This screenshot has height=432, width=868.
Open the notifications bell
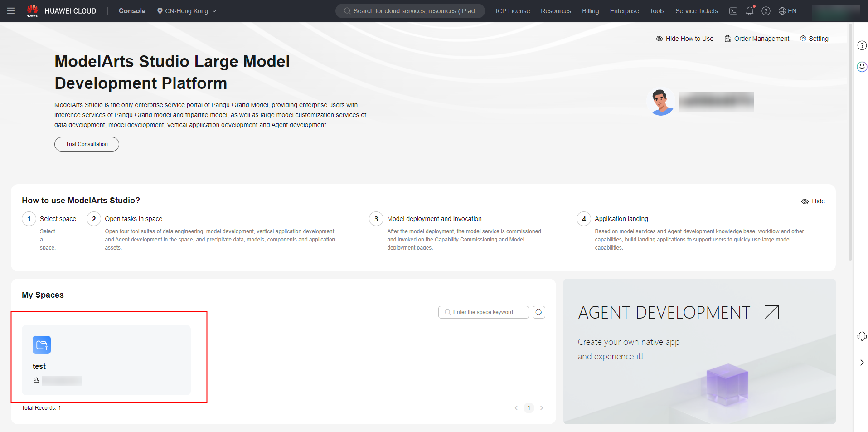point(750,11)
